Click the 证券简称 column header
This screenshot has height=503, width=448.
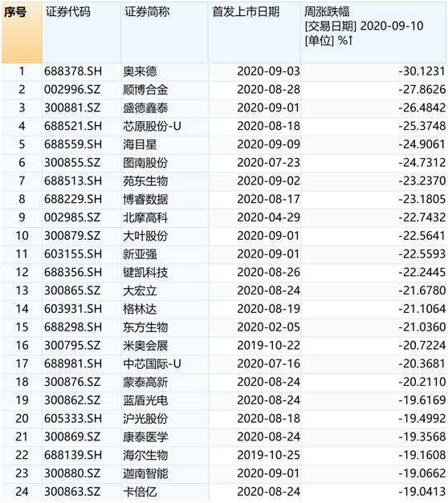pyautogui.click(x=165, y=33)
